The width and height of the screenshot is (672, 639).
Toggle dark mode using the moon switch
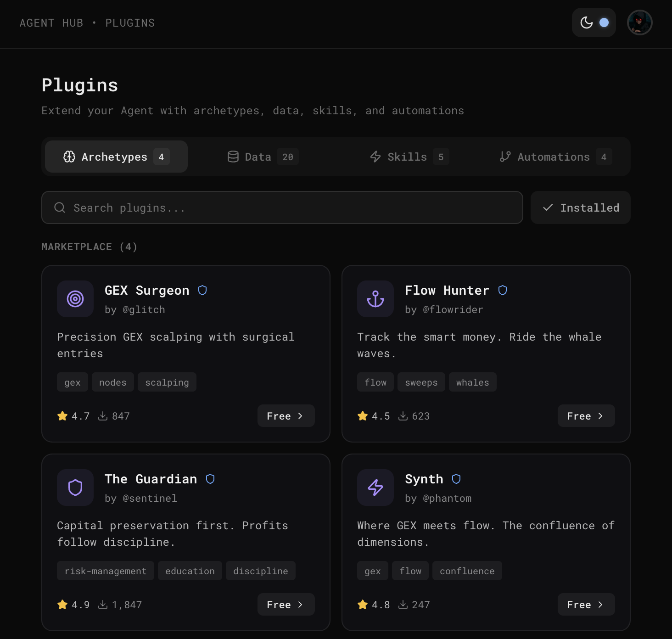pos(594,22)
